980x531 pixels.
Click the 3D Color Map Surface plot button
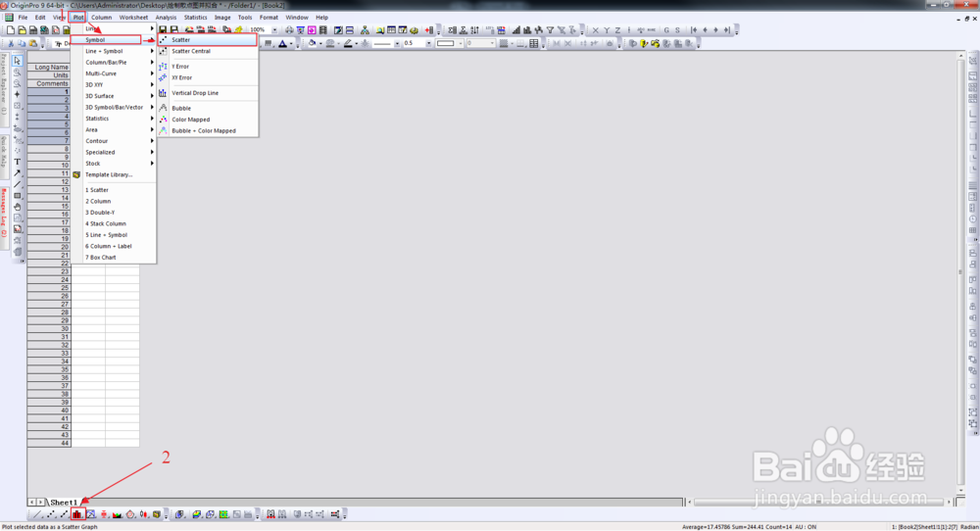pyautogui.click(x=196, y=514)
